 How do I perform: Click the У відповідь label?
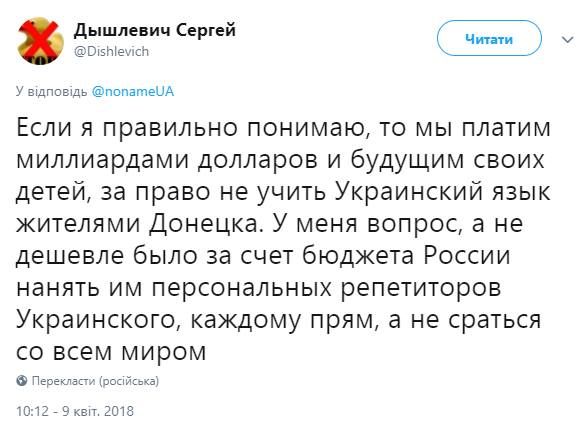click(x=51, y=91)
